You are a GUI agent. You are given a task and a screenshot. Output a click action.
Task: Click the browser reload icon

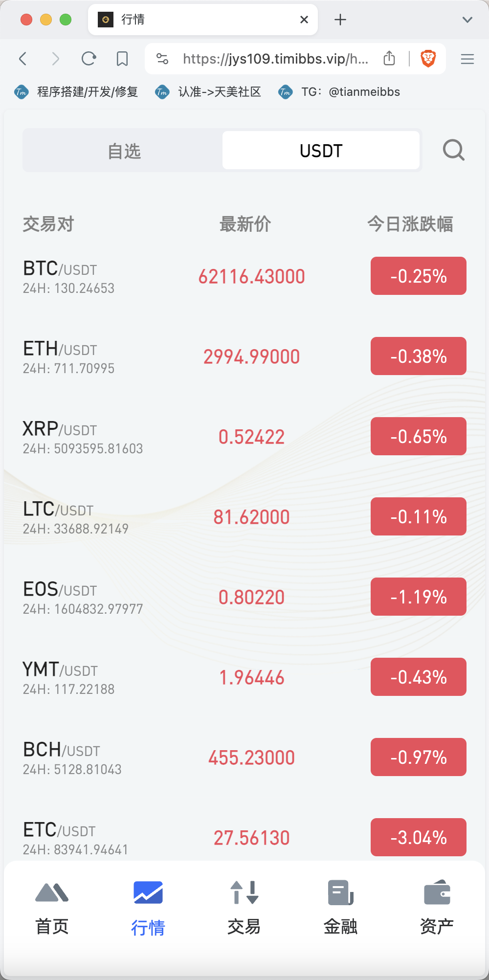point(89,59)
